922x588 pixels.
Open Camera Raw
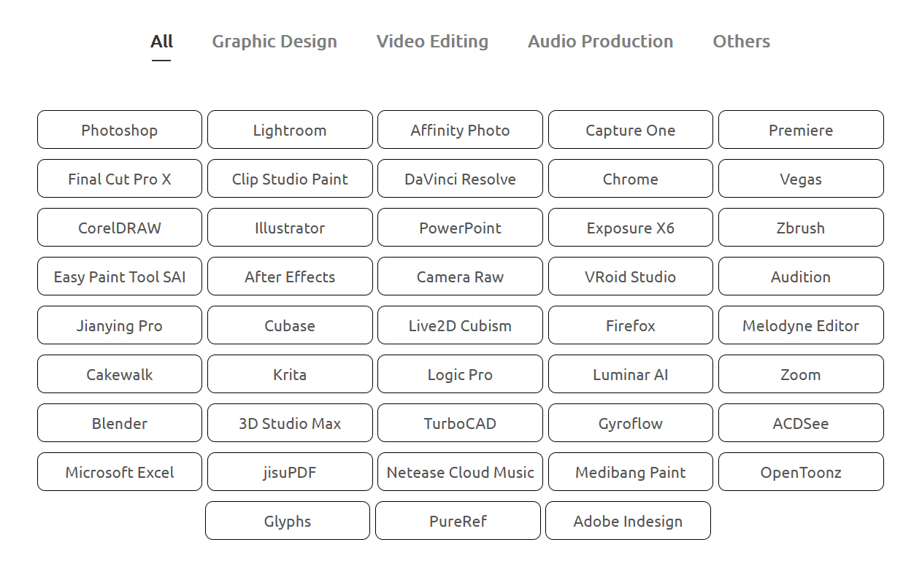[460, 276]
